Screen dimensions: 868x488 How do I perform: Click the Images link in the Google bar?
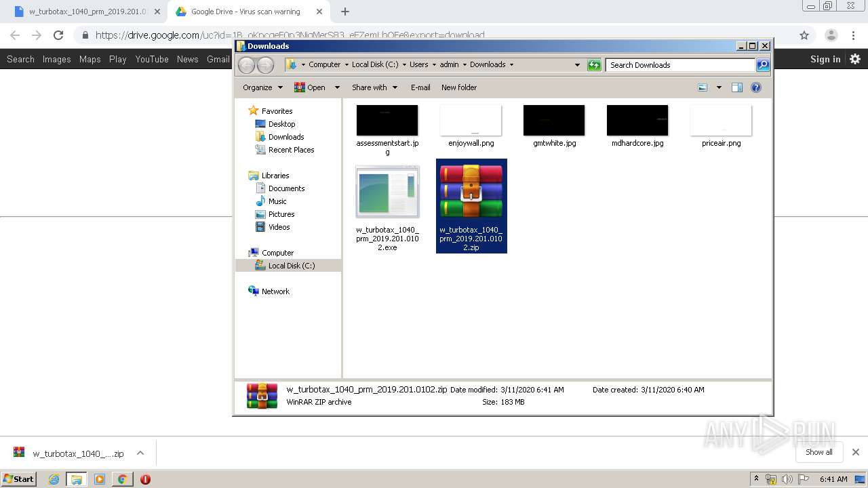tap(57, 59)
